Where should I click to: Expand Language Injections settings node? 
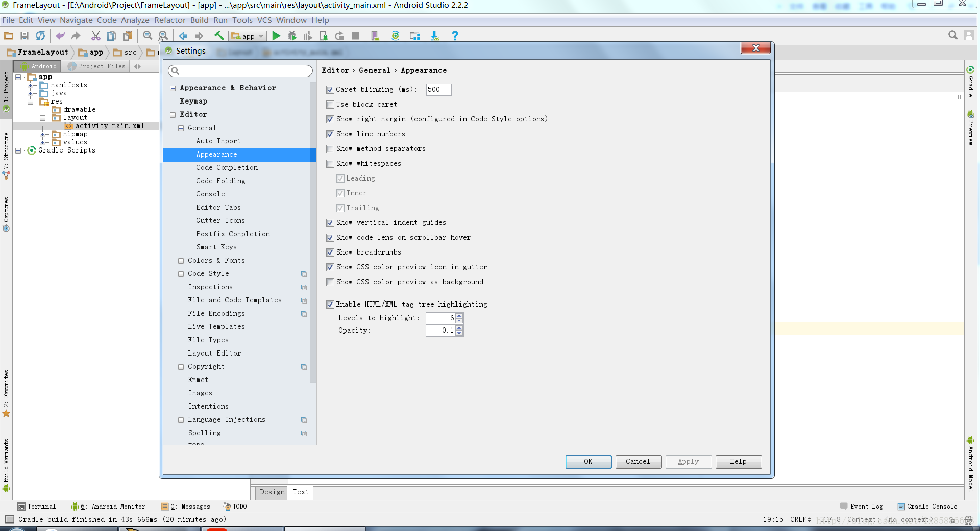[x=181, y=420]
